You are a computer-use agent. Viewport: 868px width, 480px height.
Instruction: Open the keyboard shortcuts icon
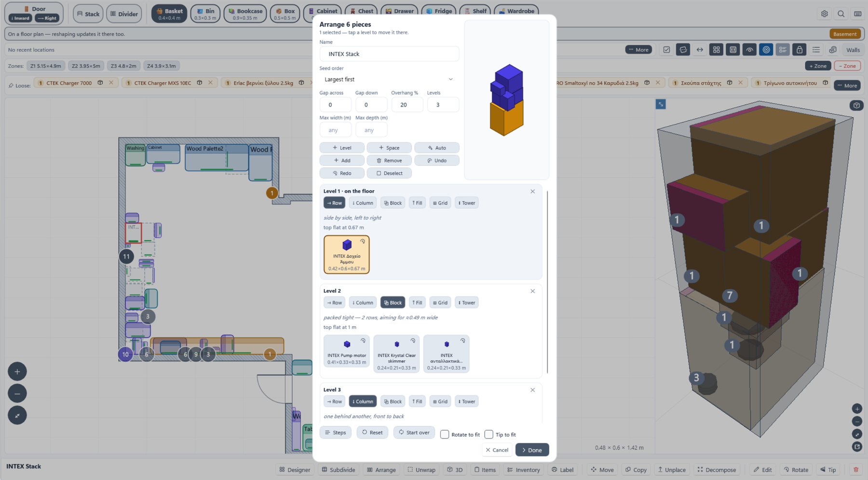(x=857, y=14)
